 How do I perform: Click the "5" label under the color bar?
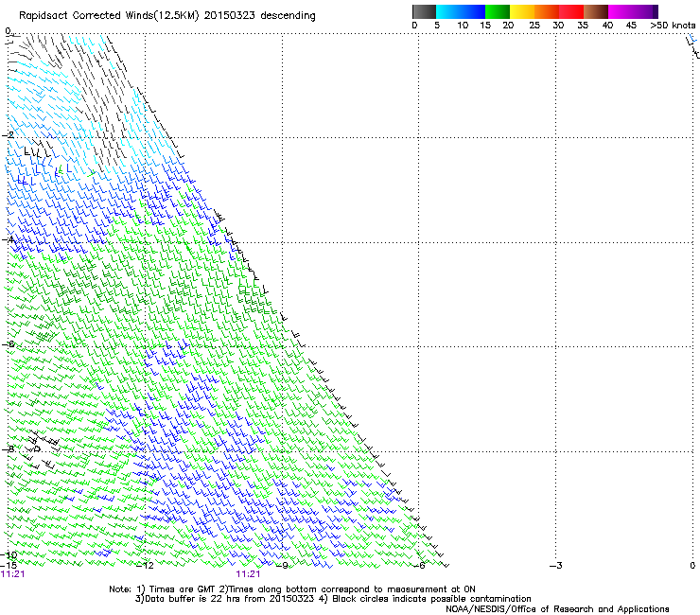pos(437,26)
